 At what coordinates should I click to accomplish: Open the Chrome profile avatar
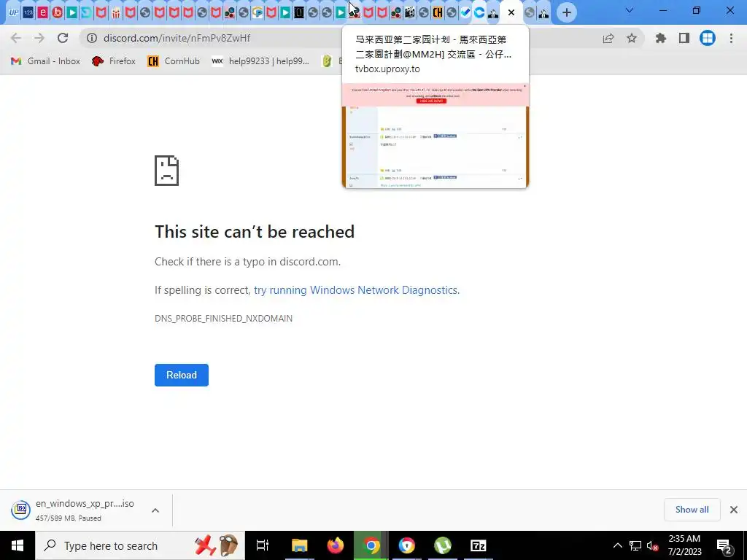pyautogui.click(x=708, y=38)
